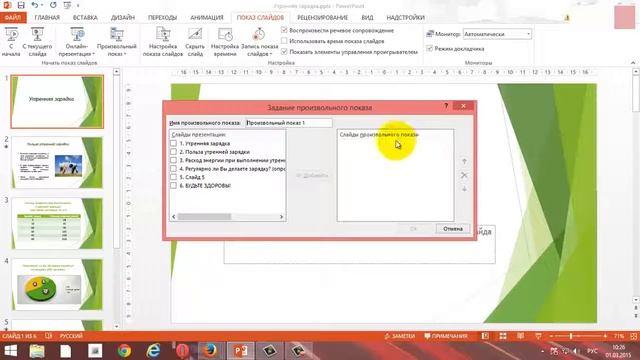Open the Add-ins ribbon tab
The height and width of the screenshot is (360, 640).
tap(405, 18)
